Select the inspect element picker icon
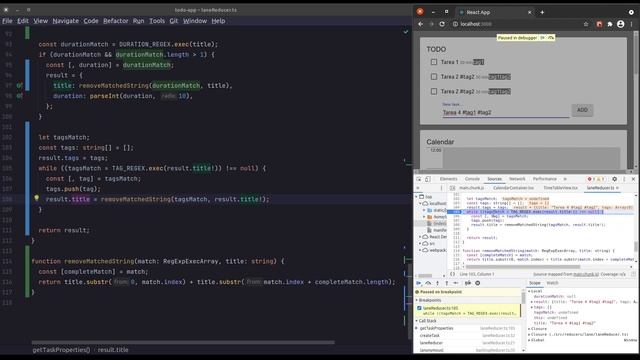 tap(419, 179)
